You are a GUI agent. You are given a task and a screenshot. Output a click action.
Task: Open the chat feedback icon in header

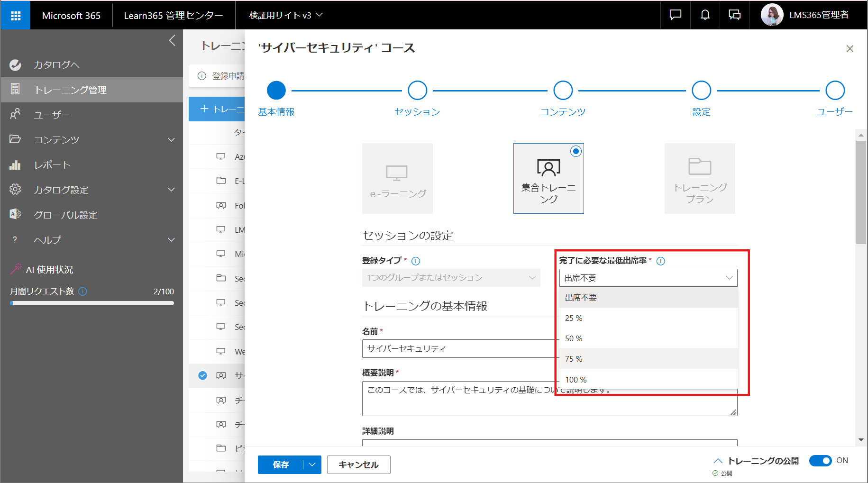click(x=675, y=15)
